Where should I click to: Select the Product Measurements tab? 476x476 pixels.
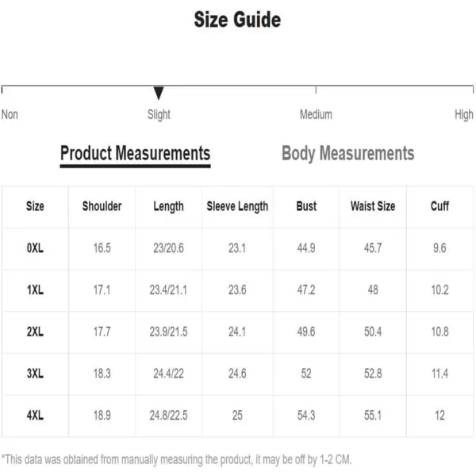[135, 153]
